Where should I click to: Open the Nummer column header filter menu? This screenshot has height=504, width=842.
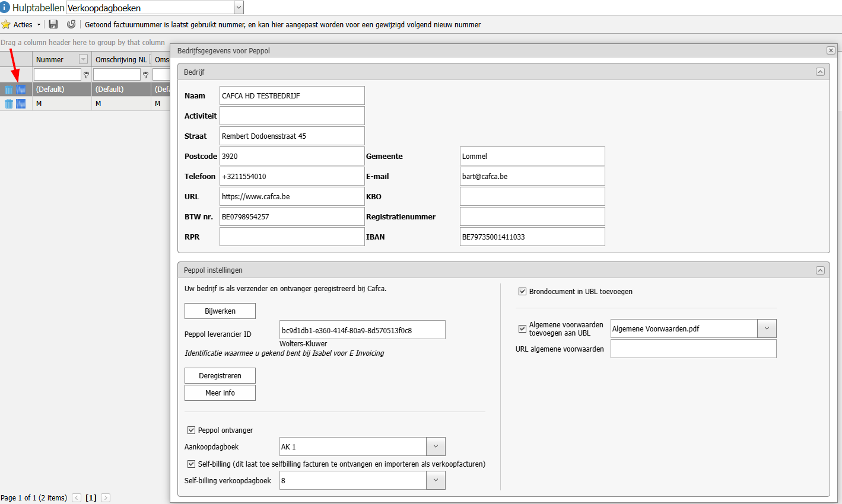coord(83,59)
